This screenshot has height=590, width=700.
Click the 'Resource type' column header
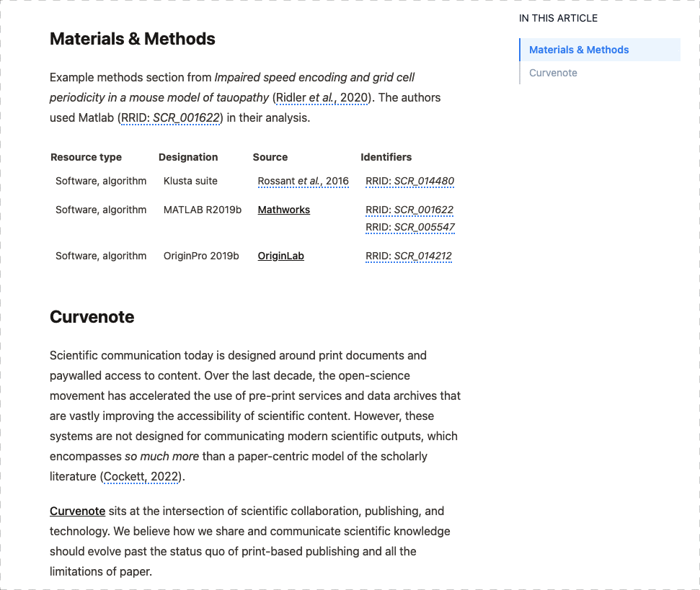click(x=87, y=157)
